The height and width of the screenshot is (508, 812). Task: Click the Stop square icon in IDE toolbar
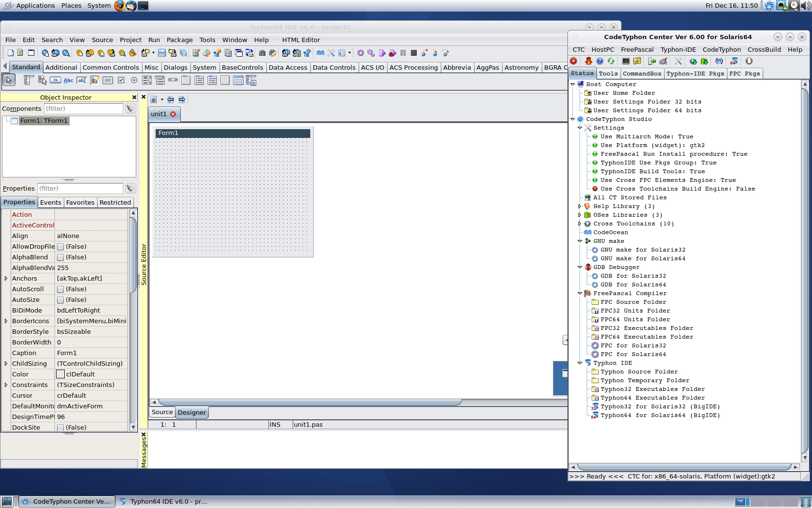coord(414,53)
